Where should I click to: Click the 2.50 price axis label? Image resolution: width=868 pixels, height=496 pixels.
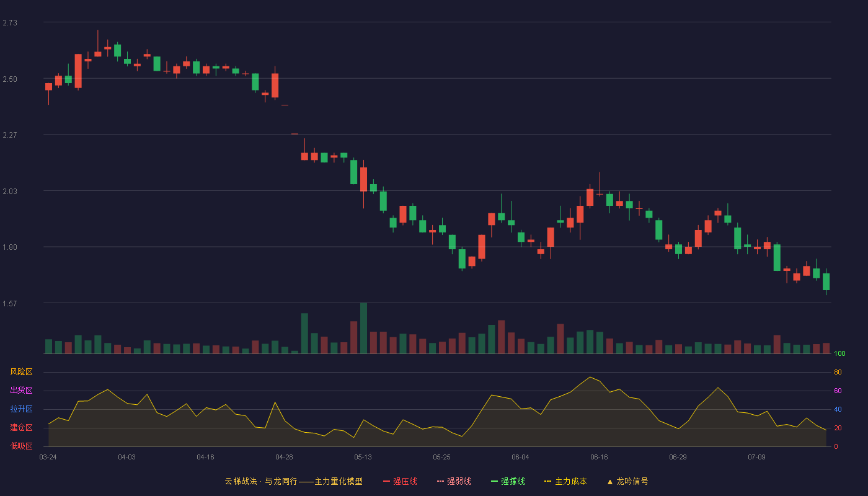click(10, 79)
